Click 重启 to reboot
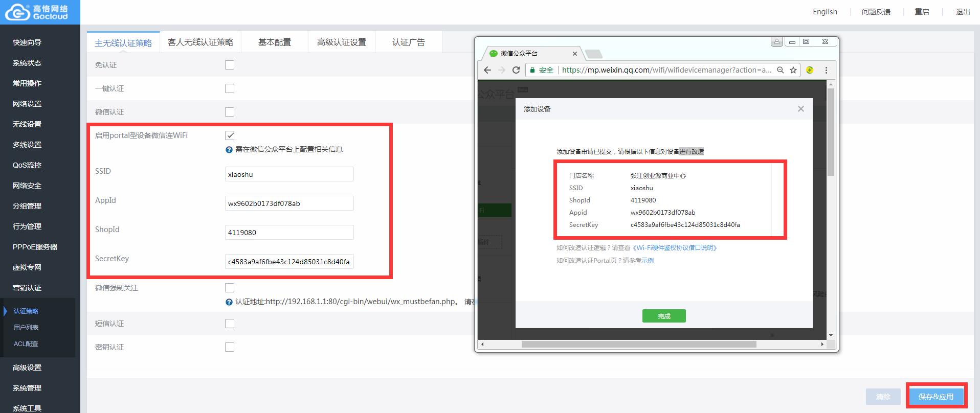 [x=922, y=12]
